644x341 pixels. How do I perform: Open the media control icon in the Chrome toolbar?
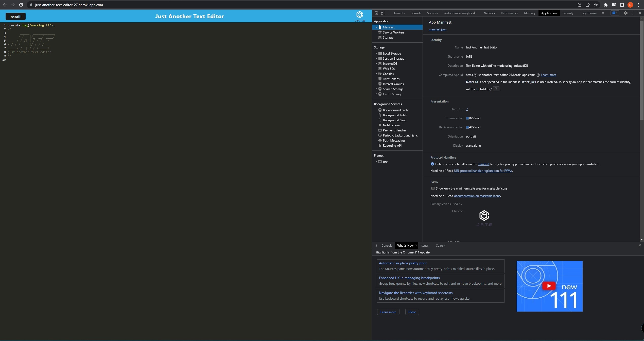614,5
